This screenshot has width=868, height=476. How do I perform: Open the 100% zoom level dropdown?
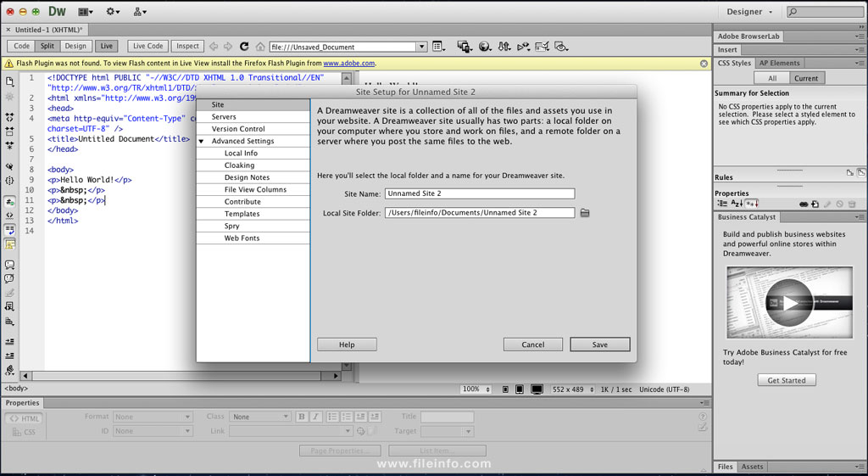point(476,389)
